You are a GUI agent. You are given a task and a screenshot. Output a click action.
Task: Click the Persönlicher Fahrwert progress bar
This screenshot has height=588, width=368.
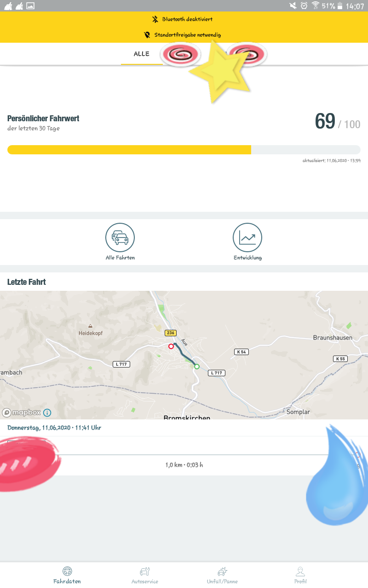click(x=184, y=150)
